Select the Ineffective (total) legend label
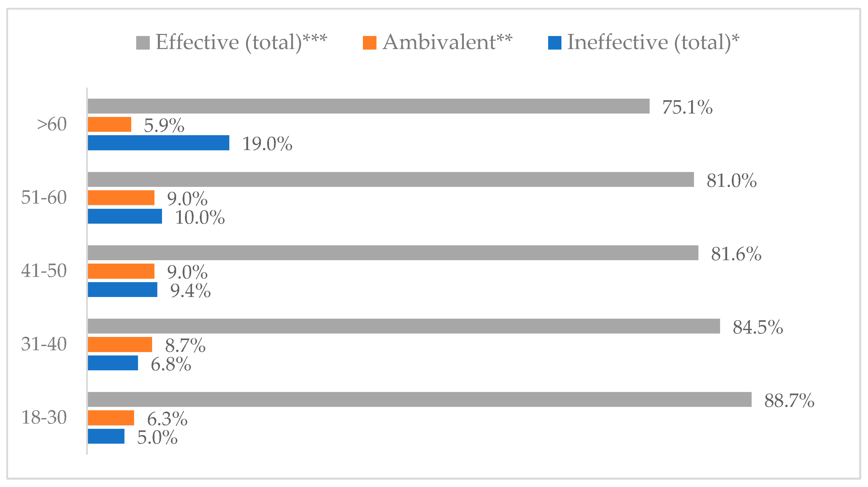 653,43
